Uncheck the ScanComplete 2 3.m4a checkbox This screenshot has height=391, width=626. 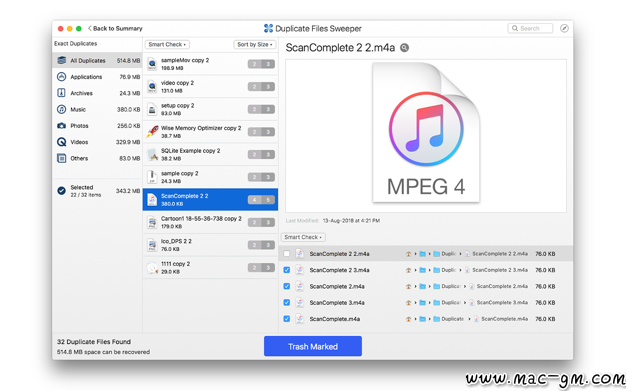(287, 270)
